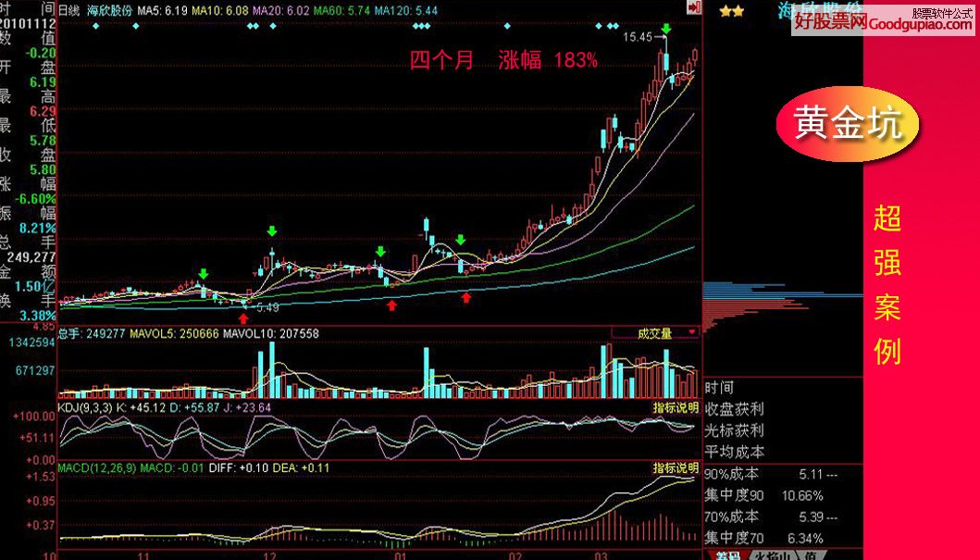Click the MAVOL5: 250666 legend
The width and height of the screenshot is (980, 560).
coord(174,334)
